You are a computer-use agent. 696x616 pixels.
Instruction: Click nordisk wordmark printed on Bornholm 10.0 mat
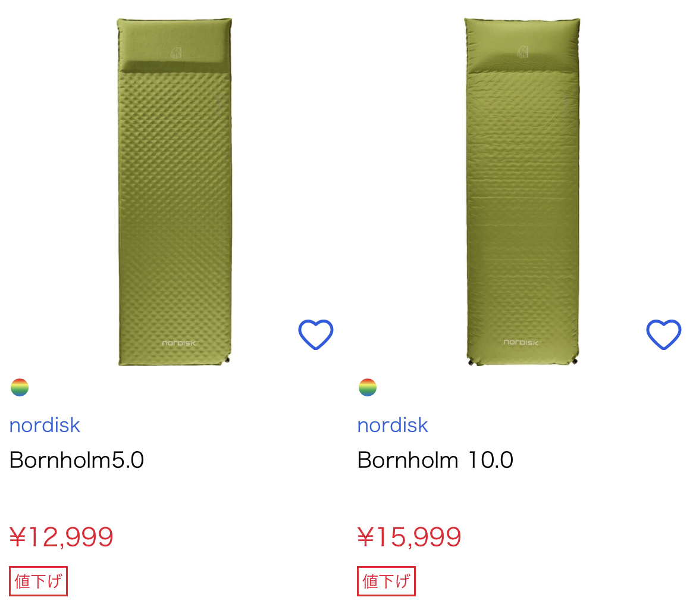pyautogui.click(x=522, y=342)
